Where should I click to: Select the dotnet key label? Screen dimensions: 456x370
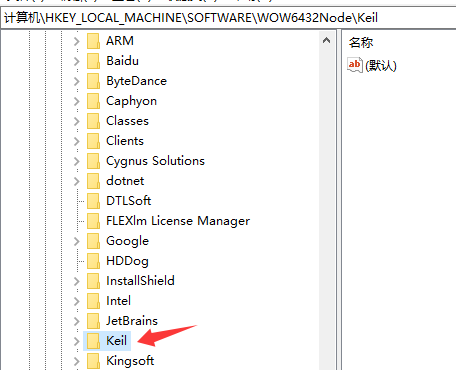(x=125, y=181)
